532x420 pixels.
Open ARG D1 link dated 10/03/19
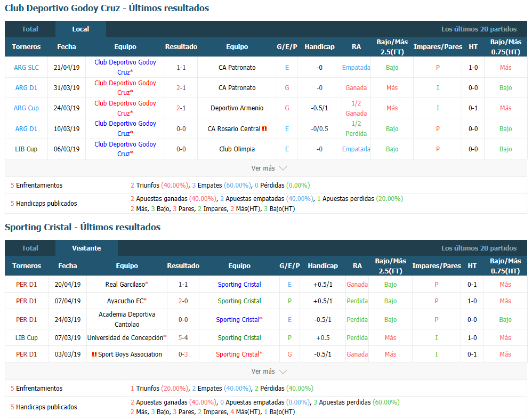click(26, 129)
